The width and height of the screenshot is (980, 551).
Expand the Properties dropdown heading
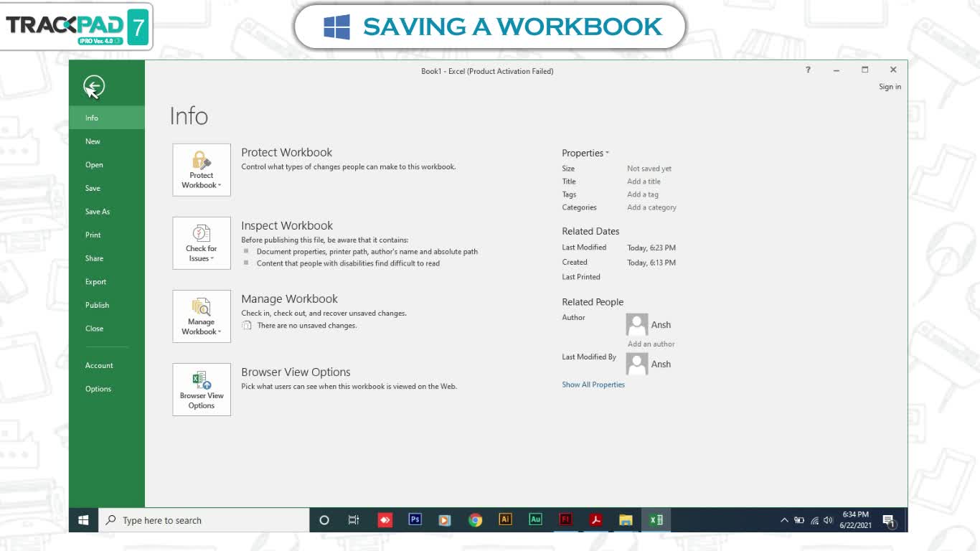(585, 153)
